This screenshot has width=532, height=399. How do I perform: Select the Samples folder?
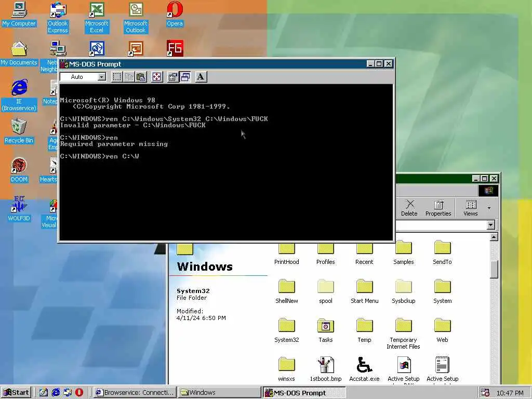403,254
